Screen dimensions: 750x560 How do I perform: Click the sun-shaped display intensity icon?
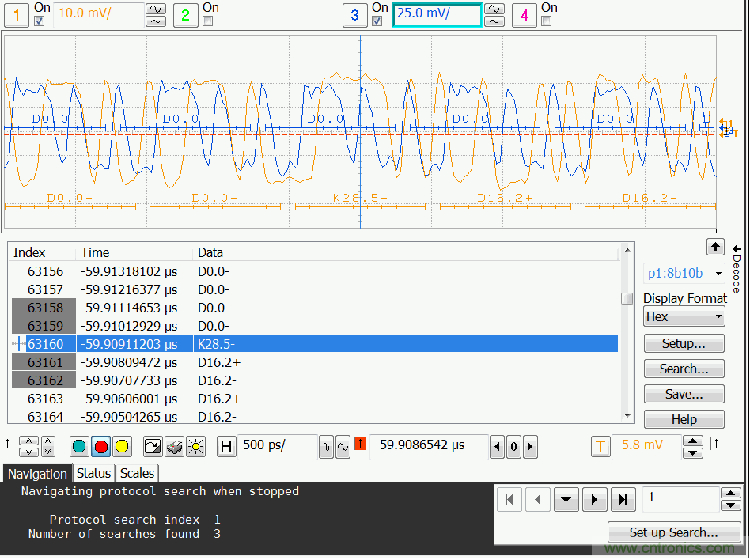(195, 446)
